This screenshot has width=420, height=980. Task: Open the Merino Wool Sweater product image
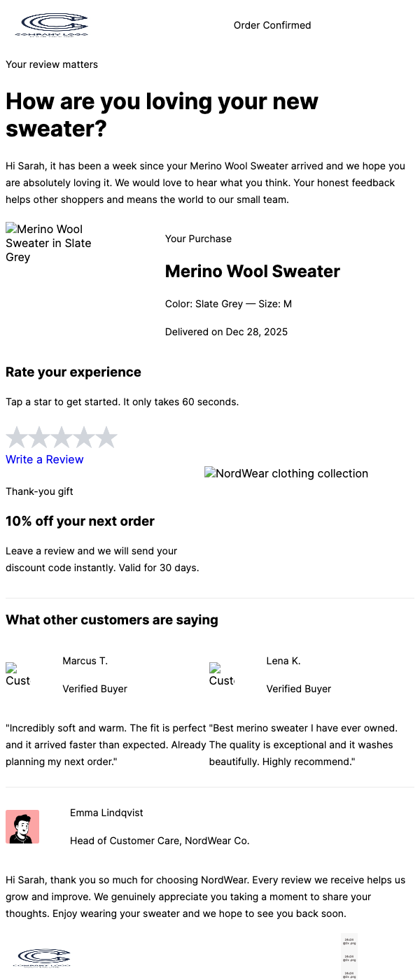[x=49, y=243]
